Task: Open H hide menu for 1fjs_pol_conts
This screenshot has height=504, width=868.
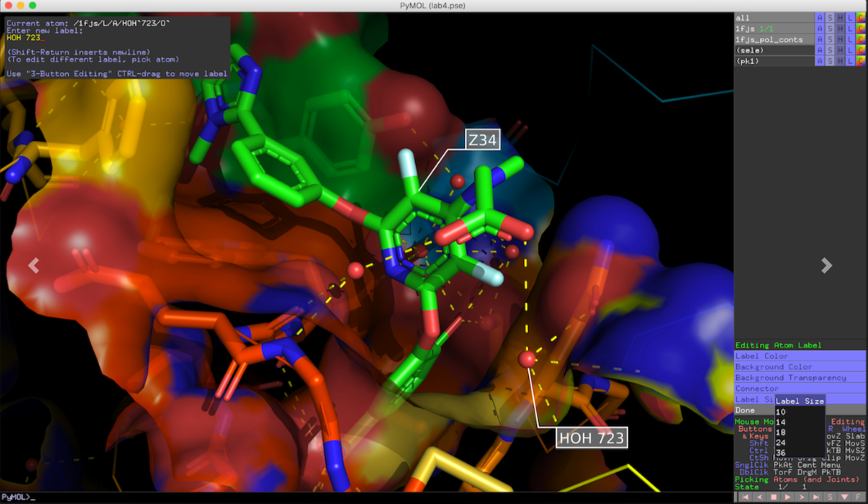Action: pyautogui.click(x=840, y=39)
